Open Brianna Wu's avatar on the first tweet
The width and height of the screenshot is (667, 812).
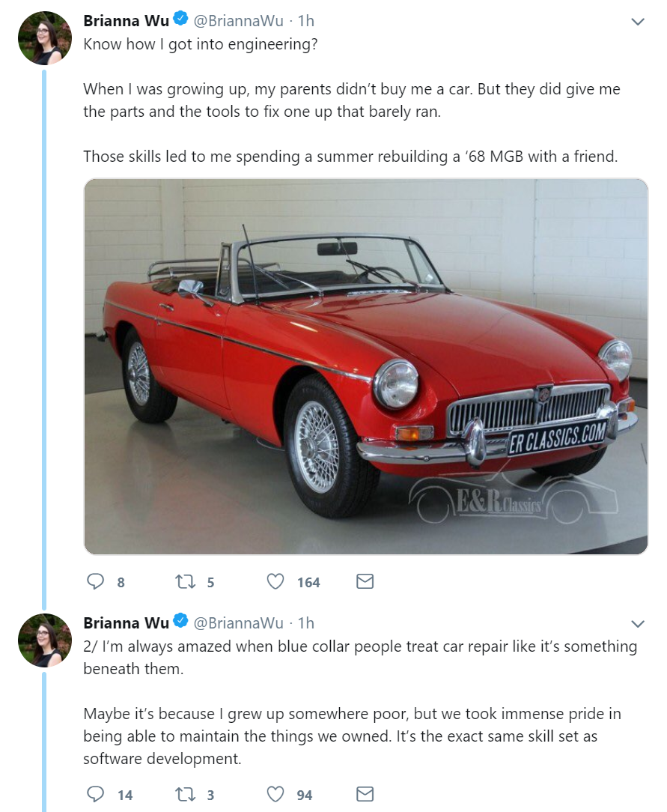tap(44, 37)
